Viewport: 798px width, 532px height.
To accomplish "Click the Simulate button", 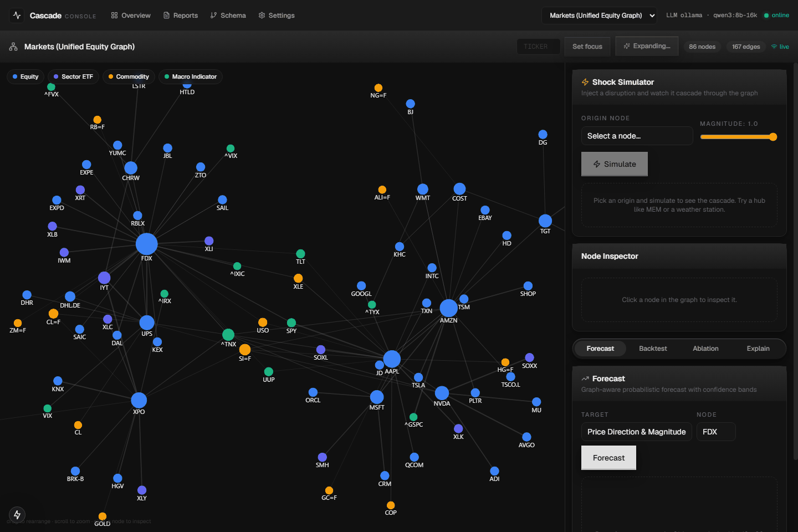I will (x=614, y=164).
